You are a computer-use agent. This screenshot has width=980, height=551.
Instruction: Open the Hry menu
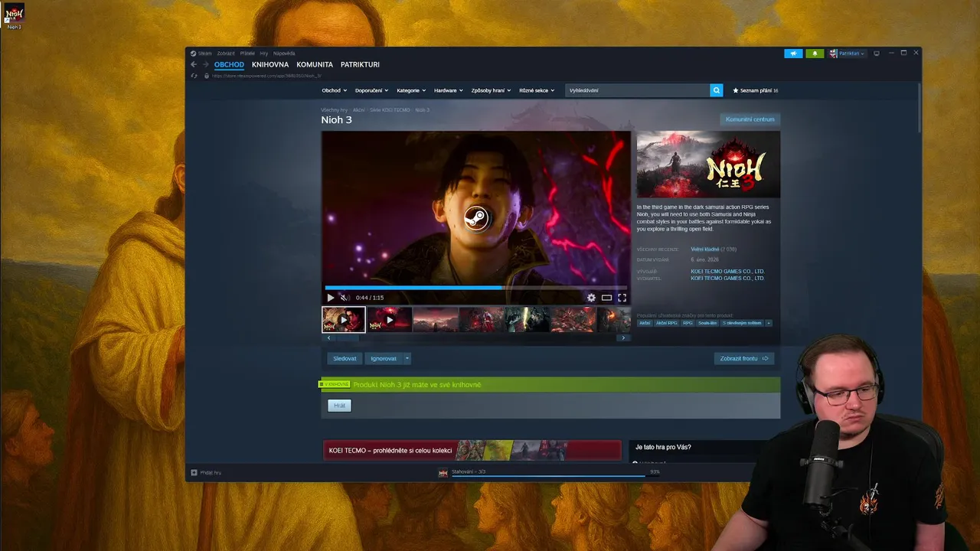pos(264,54)
